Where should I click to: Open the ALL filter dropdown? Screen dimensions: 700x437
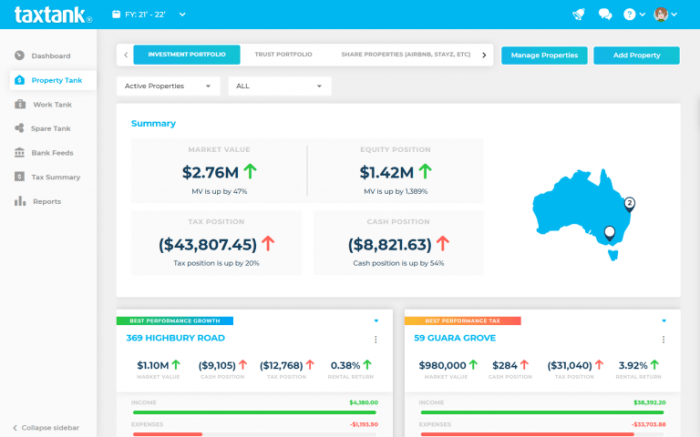(x=279, y=86)
